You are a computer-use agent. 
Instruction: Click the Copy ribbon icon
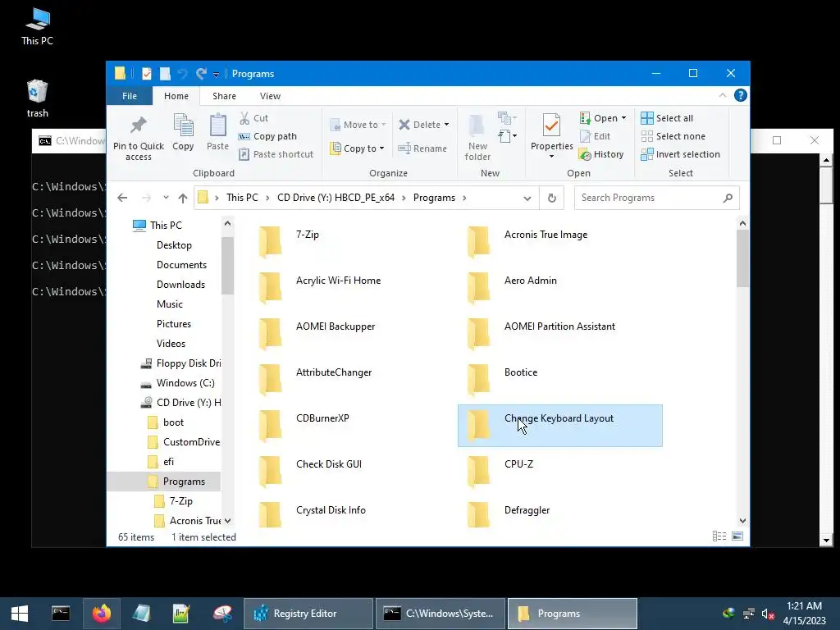tap(183, 126)
